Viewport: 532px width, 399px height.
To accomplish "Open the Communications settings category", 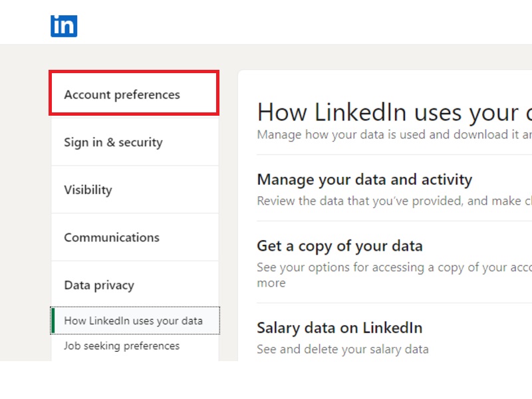I will pos(112,237).
